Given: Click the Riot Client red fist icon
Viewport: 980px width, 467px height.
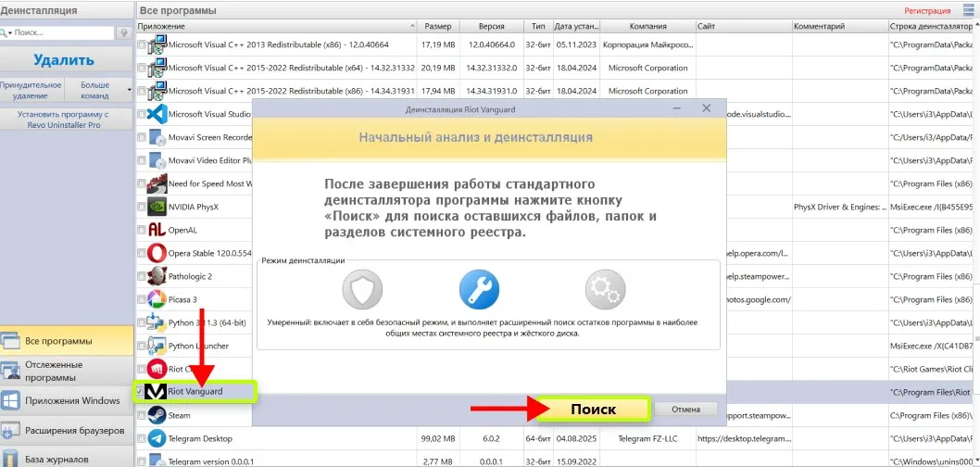Looking at the screenshot, I should tap(157, 369).
